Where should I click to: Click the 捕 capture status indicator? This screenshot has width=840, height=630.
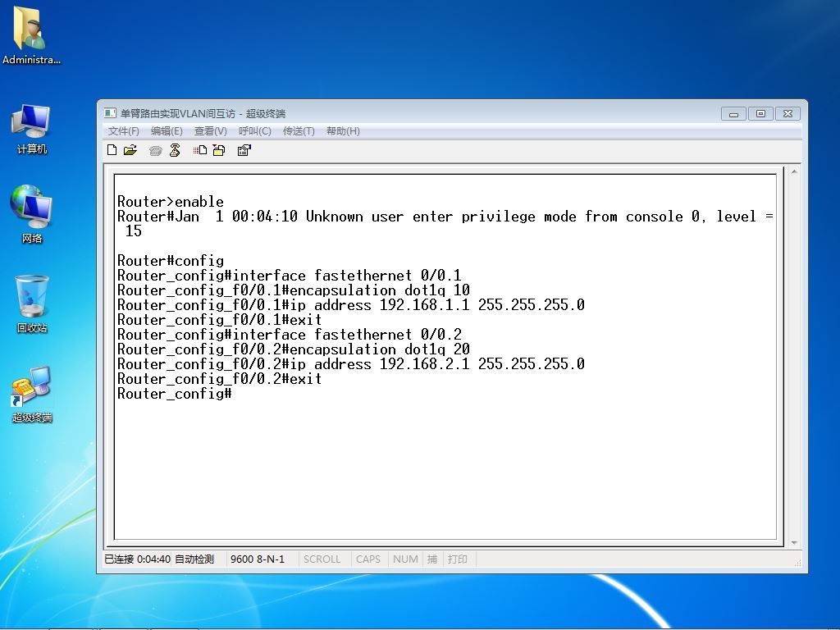point(432,559)
